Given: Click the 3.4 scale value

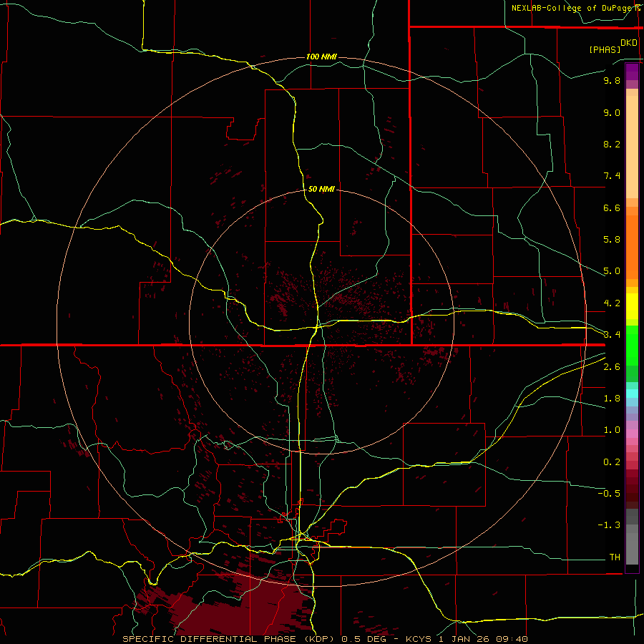Looking at the screenshot, I should click(612, 335).
